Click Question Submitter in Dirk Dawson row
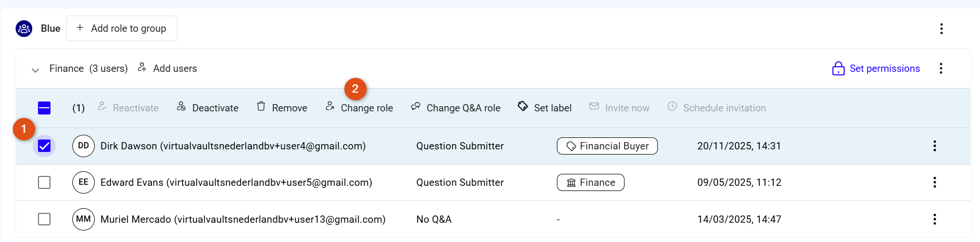 click(460, 146)
